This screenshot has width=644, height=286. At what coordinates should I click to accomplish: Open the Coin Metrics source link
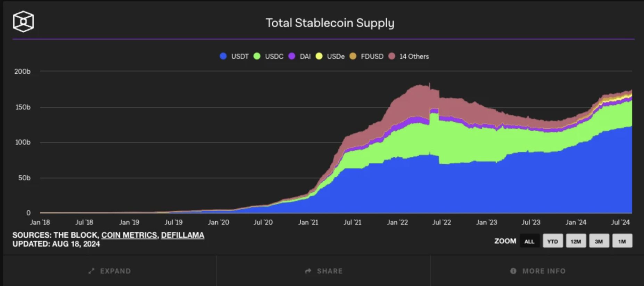[x=129, y=235]
